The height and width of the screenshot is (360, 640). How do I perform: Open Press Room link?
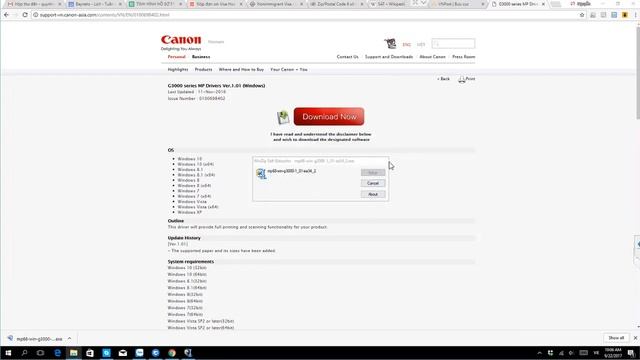pos(463,57)
